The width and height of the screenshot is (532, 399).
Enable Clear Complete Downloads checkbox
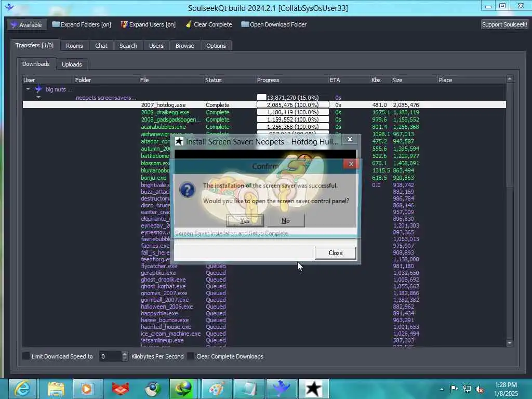pos(191,356)
